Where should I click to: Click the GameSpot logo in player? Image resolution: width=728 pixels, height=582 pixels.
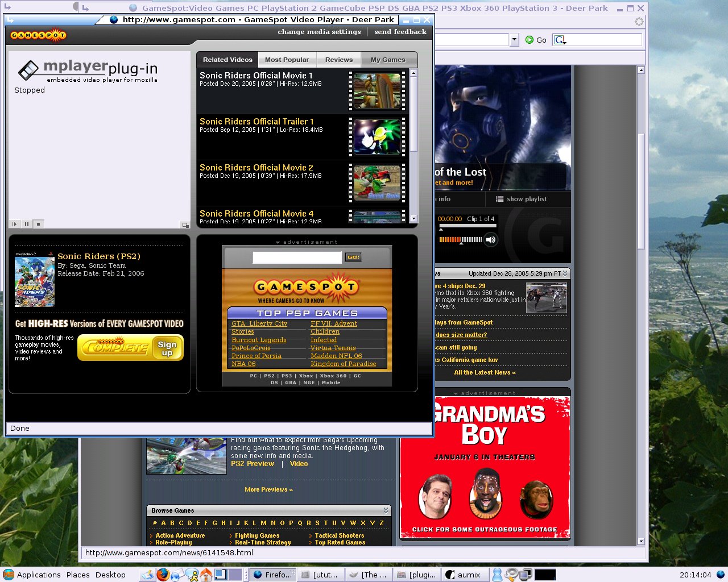(38, 35)
